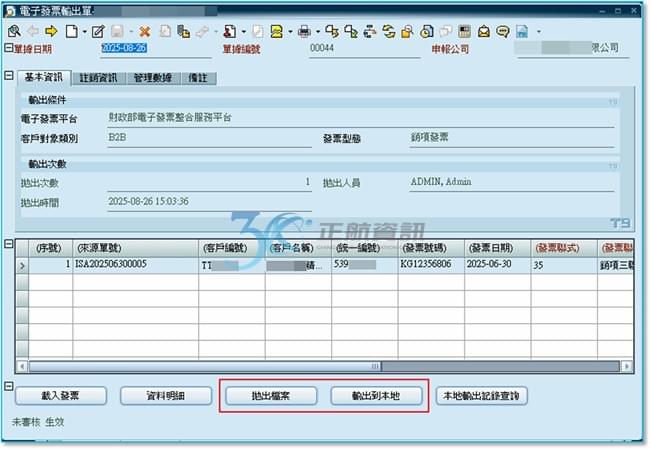This screenshot has height=449, width=650.
Task: Click the 資料明細 button
Action: [166, 396]
